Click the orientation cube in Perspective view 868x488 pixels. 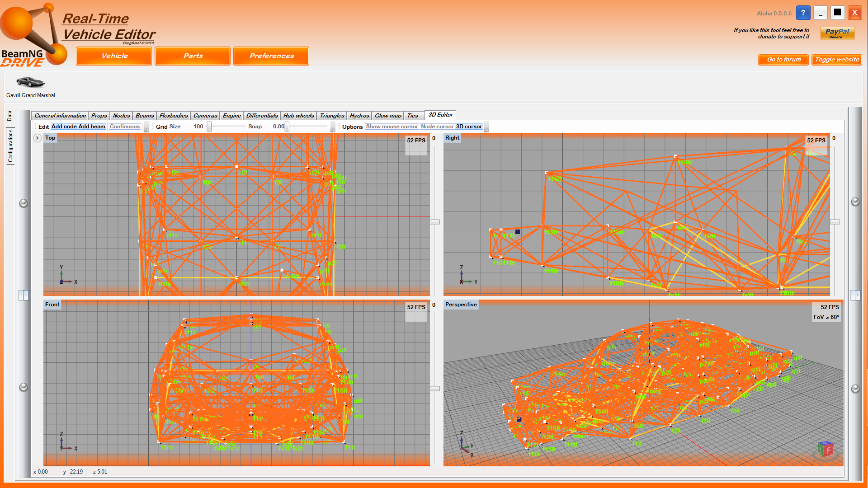point(825,449)
